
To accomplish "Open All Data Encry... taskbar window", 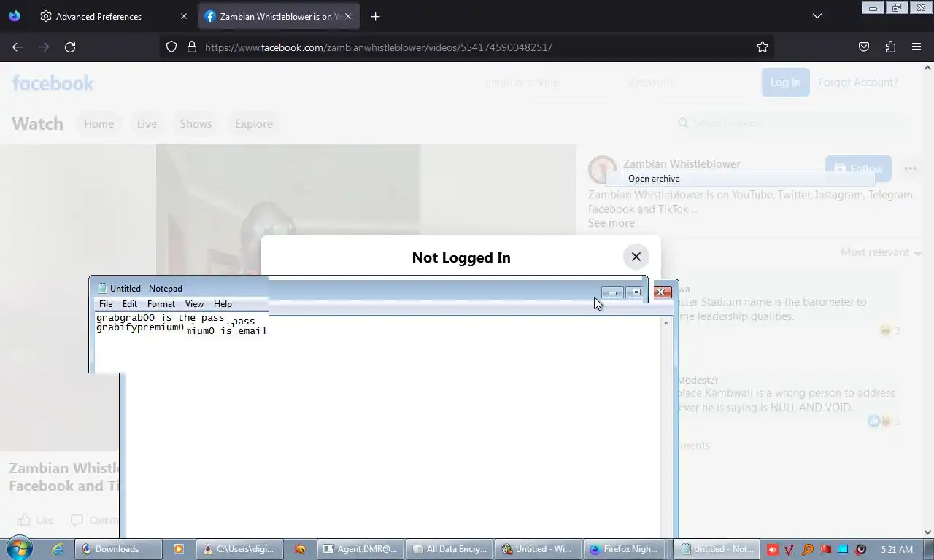I will click(x=449, y=549).
